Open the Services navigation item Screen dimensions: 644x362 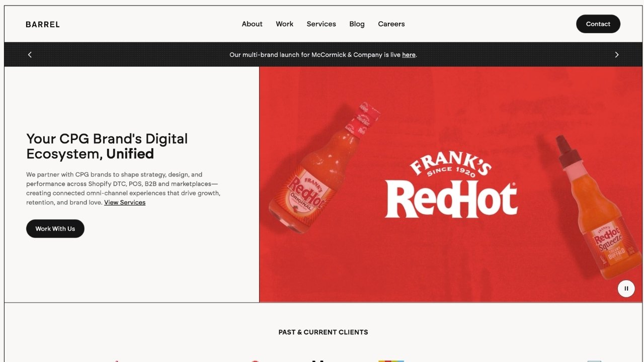pyautogui.click(x=321, y=24)
